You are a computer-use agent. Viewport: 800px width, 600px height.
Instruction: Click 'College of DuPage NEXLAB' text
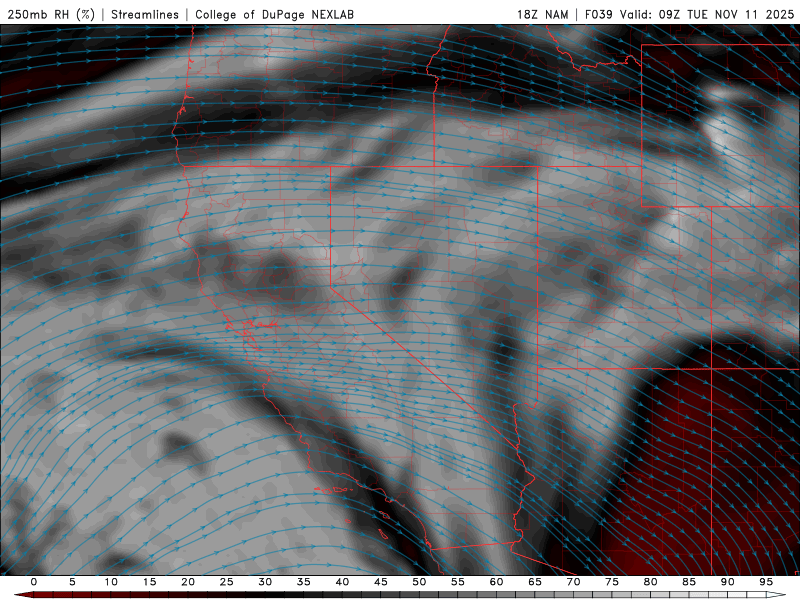274,14
